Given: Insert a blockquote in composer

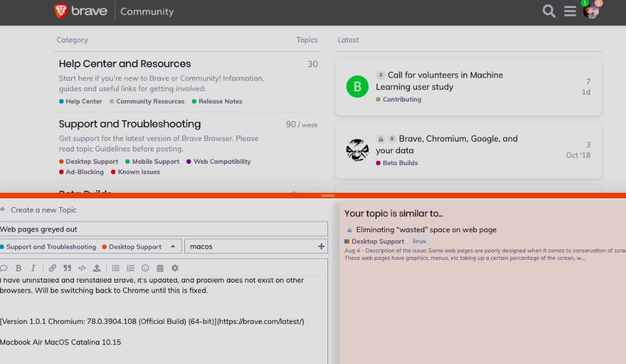Looking at the screenshot, I should 67,268.
